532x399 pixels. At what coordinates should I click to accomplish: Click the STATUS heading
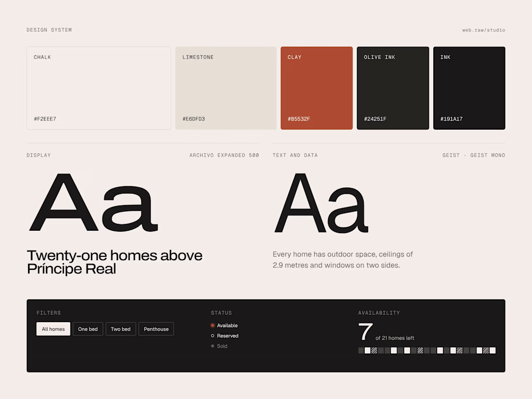point(222,313)
